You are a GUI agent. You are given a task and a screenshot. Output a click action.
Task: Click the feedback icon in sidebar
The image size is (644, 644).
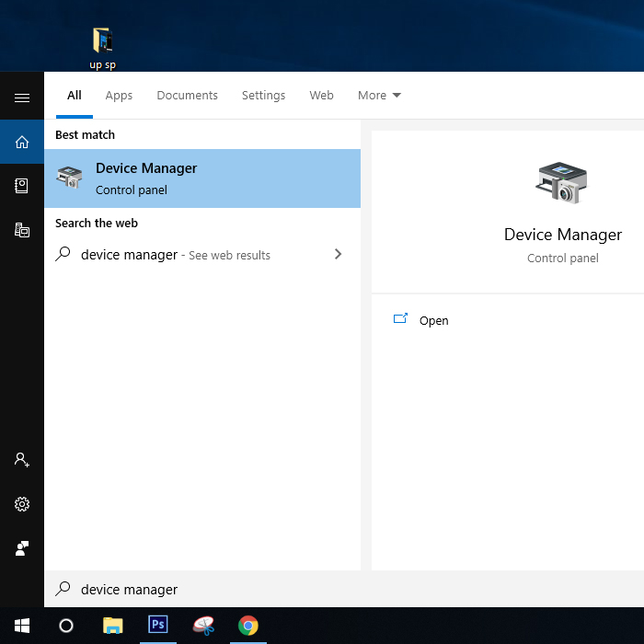point(22,548)
